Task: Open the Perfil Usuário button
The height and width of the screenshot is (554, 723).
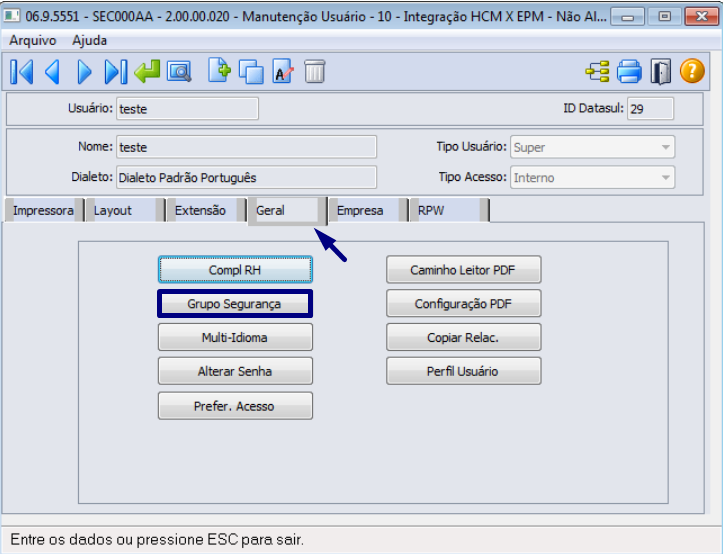Action: click(463, 371)
